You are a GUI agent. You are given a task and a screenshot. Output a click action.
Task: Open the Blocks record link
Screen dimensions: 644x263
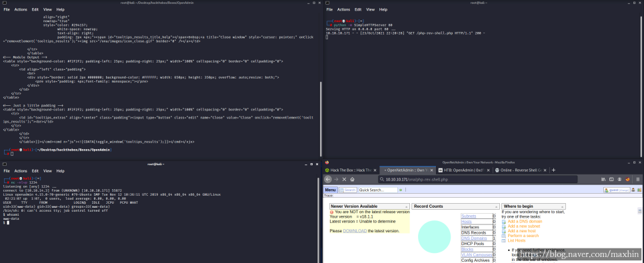pyautogui.click(x=467, y=249)
